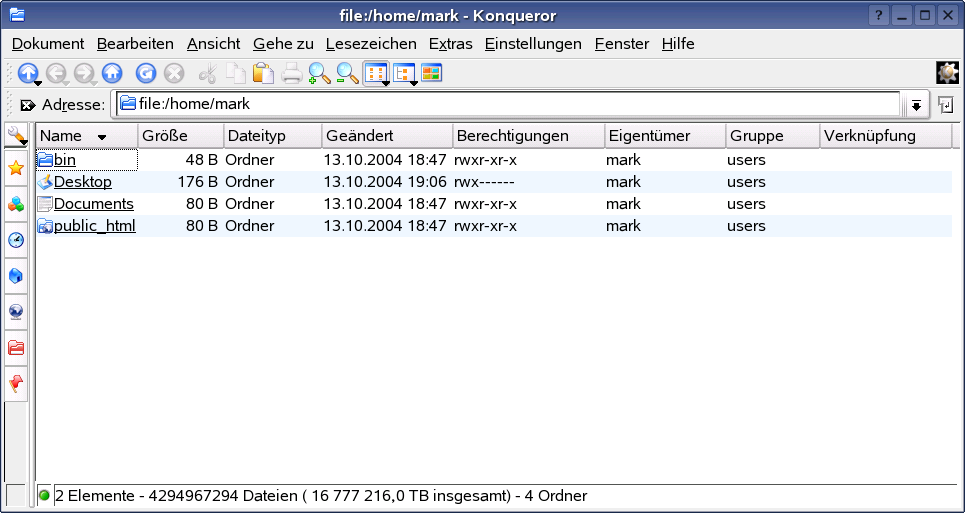Click the Cut scissors icon
The height and width of the screenshot is (513, 965).
tap(208, 74)
